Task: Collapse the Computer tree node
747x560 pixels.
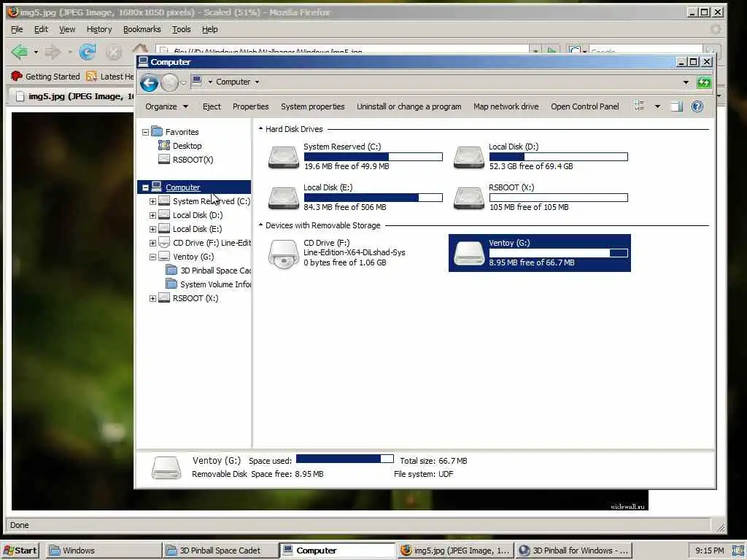Action: point(145,187)
